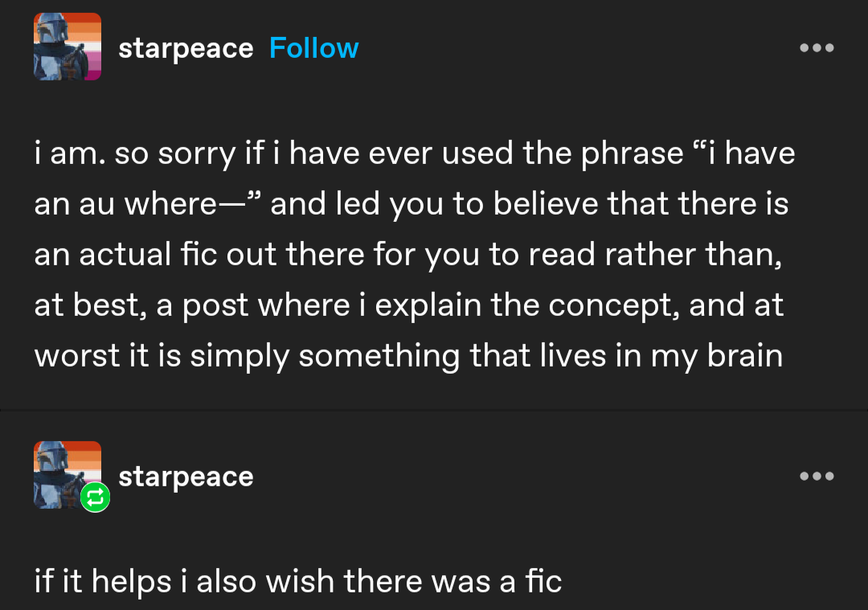Click the word "brain" ending the post
This screenshot has width=868, height=610.
pos(745,356)
